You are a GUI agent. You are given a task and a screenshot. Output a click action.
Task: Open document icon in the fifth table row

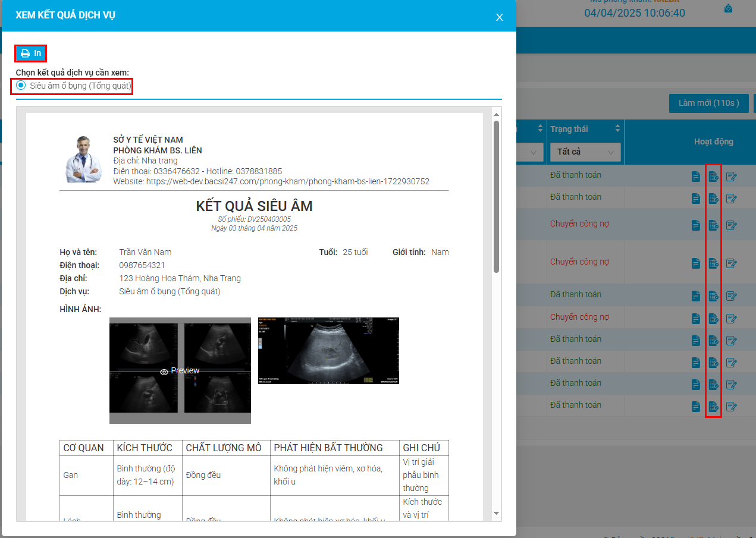tap(696, 296)
